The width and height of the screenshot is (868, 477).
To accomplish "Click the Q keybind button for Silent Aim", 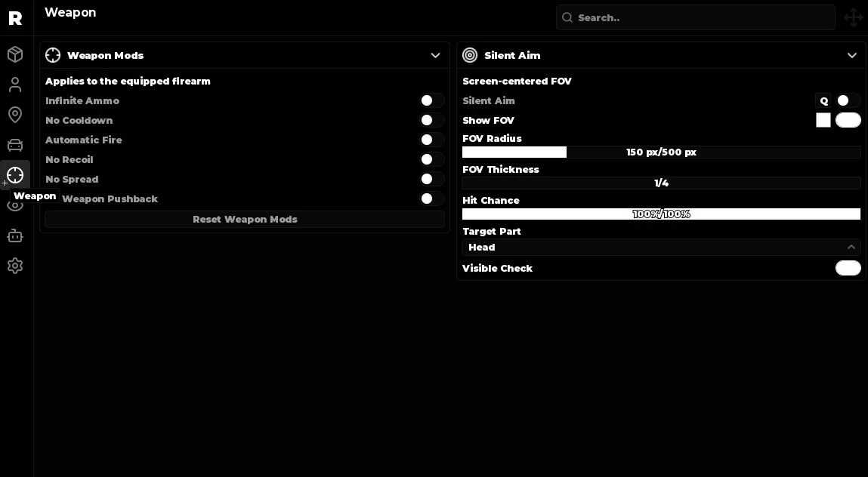I will pos(823,100).
